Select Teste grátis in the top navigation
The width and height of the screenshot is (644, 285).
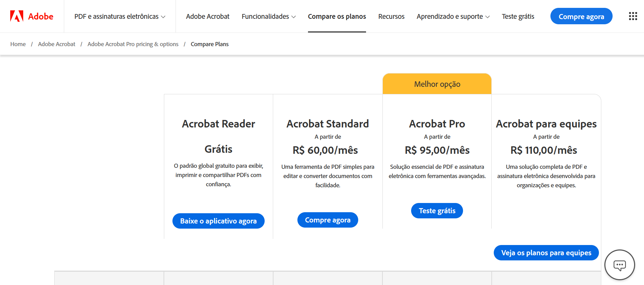point(518,16)
